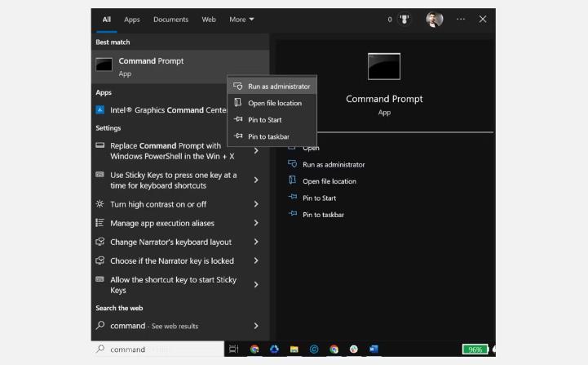
Task: Expand arrow for Allow shortcut key Sticky Keys
Action: point(256,285)
